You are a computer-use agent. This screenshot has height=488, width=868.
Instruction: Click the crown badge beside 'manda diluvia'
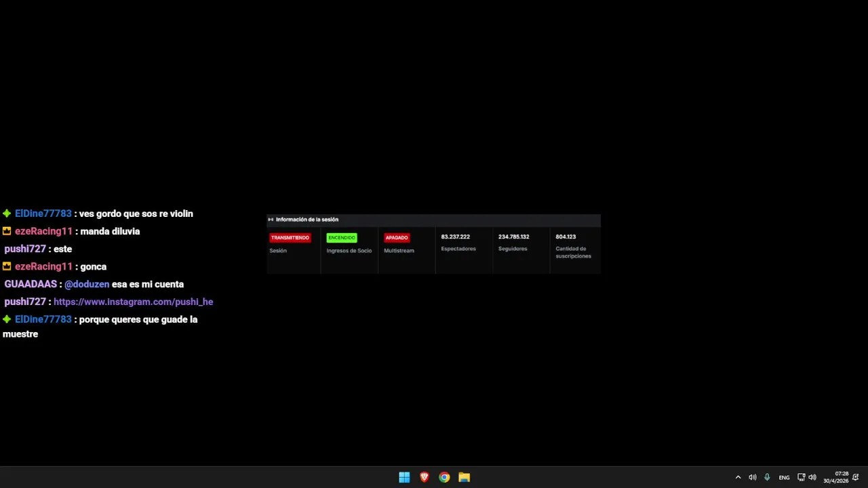click(7, 231)
